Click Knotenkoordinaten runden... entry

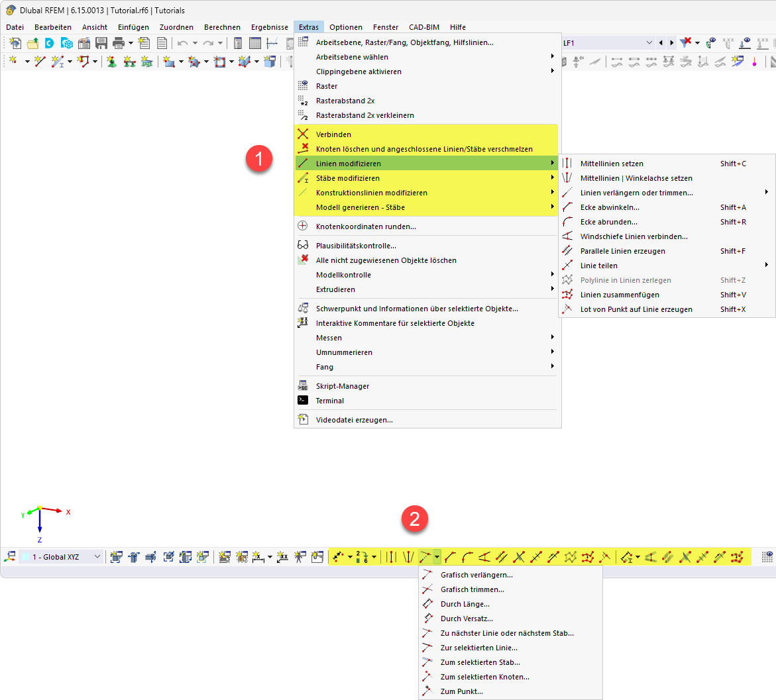427,226
